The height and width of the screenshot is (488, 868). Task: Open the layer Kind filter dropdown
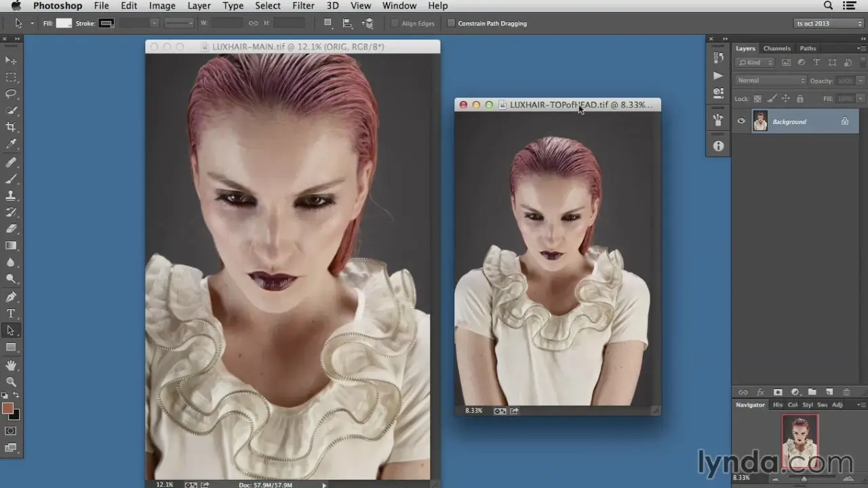755,62
